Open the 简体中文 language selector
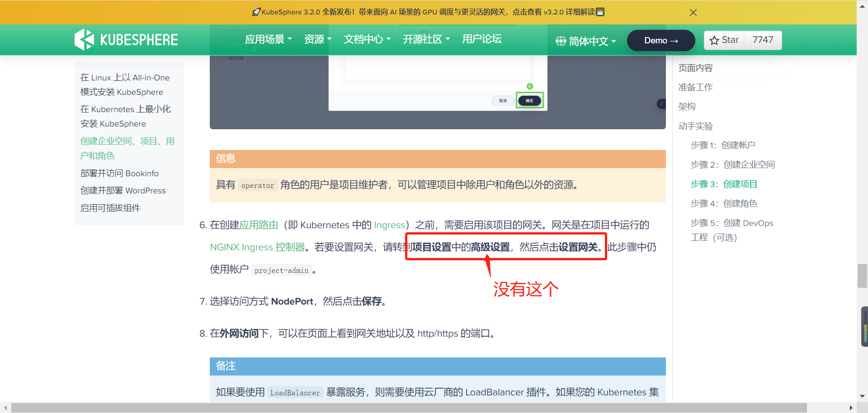Image resolution: width=868 pixels, height=413 pixels. click(586, 41)
